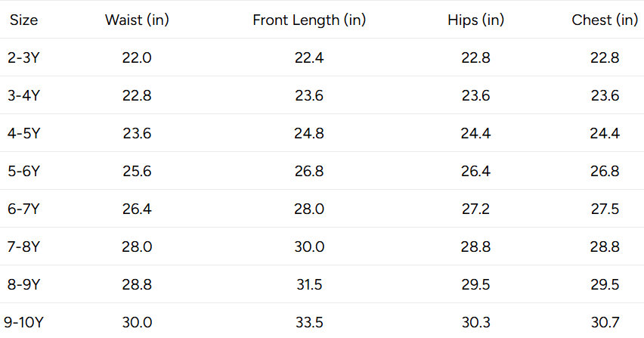Click the Hips (in) column header
Screen dimensions: 644x338
pos(475,20)
